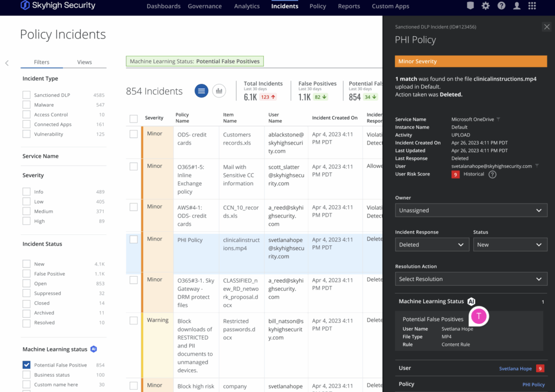
Task: Enable the Malware incident type filter
Action: (x=27, y=105)
